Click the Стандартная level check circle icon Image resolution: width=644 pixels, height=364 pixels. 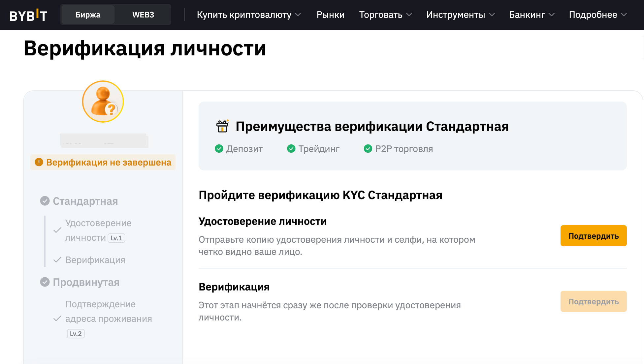click(45, 201)
